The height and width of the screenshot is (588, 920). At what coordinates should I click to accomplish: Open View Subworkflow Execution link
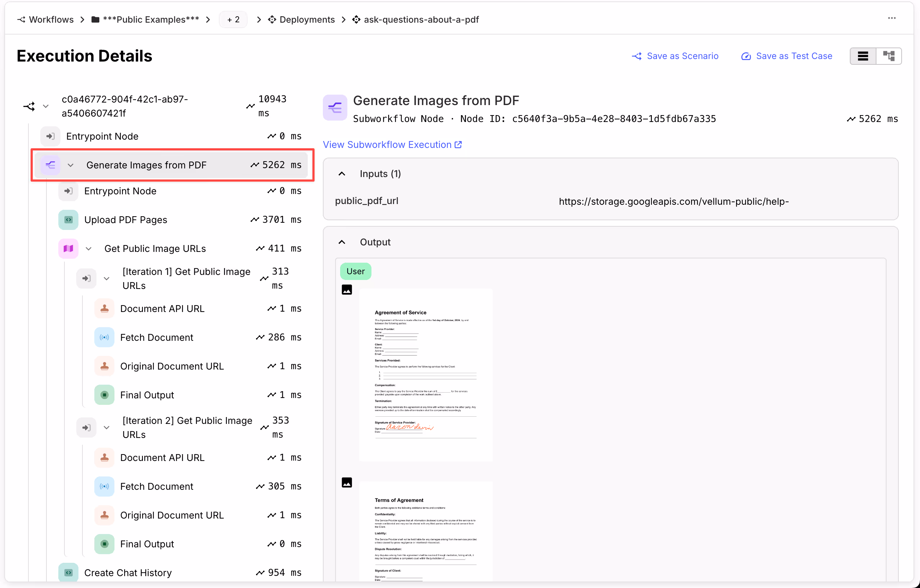[392, 145]
